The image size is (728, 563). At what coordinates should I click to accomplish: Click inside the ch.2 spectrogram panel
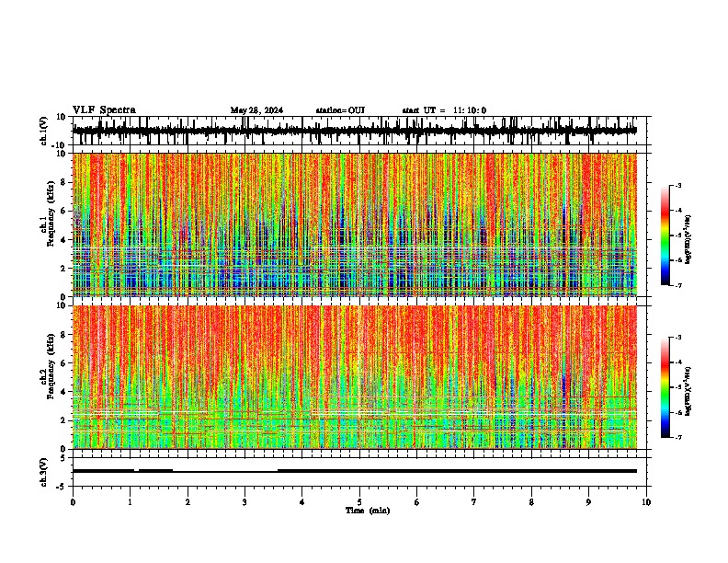(x=355, y=377)
